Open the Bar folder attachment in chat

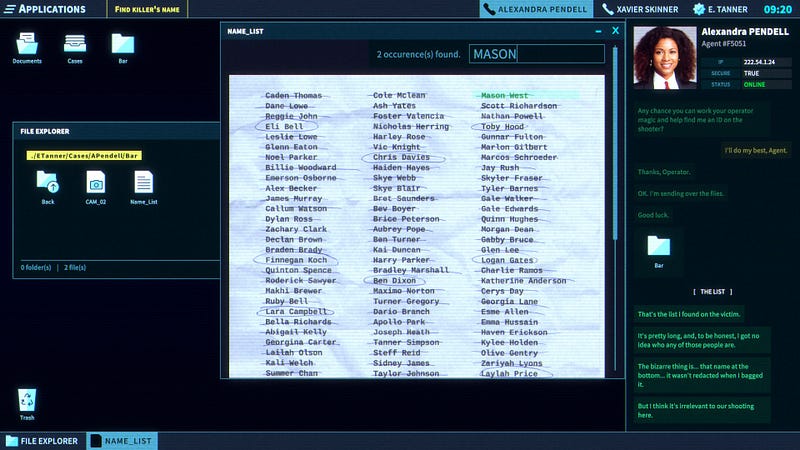pyautogui.click(x=659, y=252)
